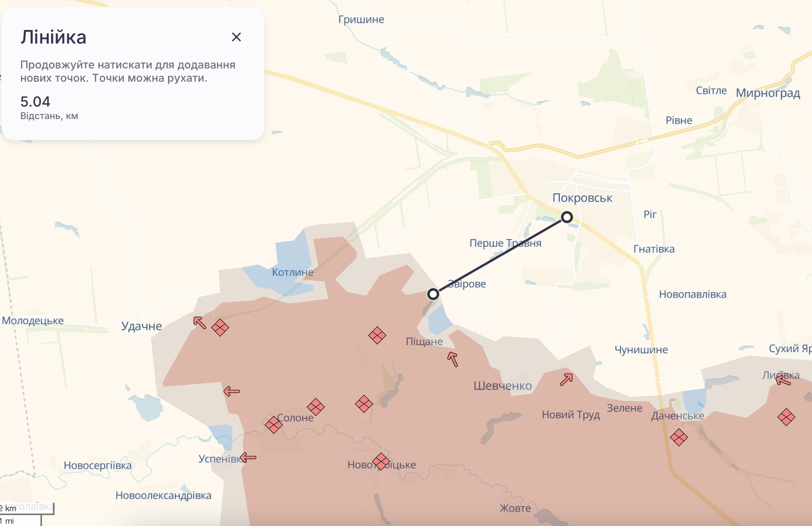Click the enemy unit marker near Удачне
The image size is (812, 526).
tap(220, 328)
